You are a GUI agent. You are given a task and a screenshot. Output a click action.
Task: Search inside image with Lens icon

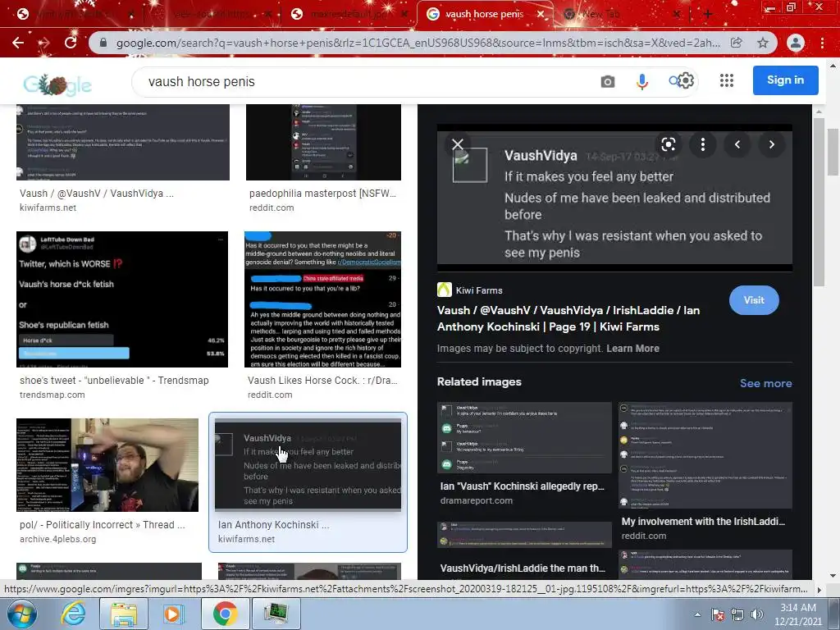(x=668, y=144)
